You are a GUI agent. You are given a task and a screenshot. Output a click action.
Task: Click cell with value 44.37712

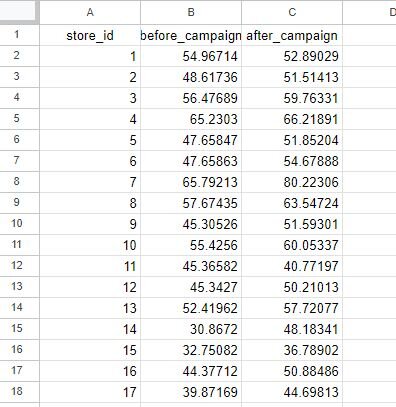pos(191,371)
